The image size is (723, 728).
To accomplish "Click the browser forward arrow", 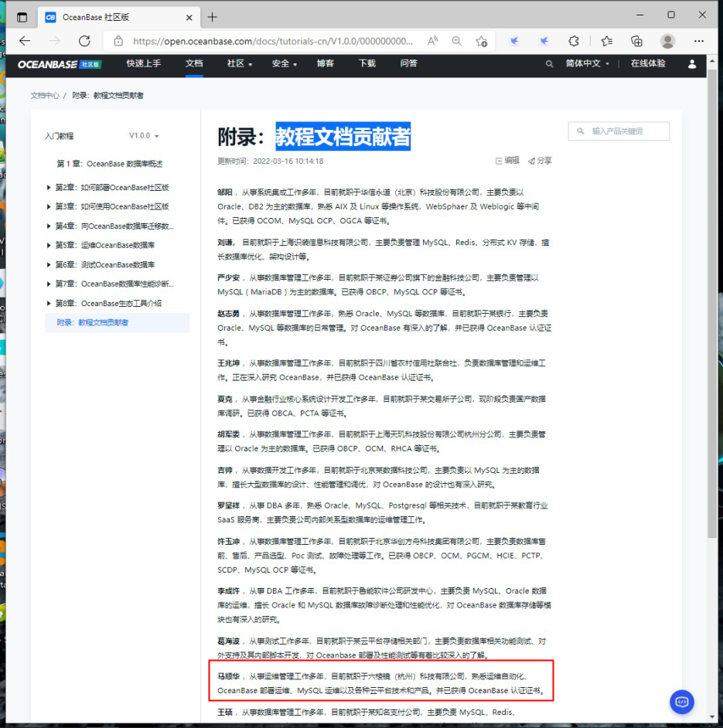I will click(55, 41).
